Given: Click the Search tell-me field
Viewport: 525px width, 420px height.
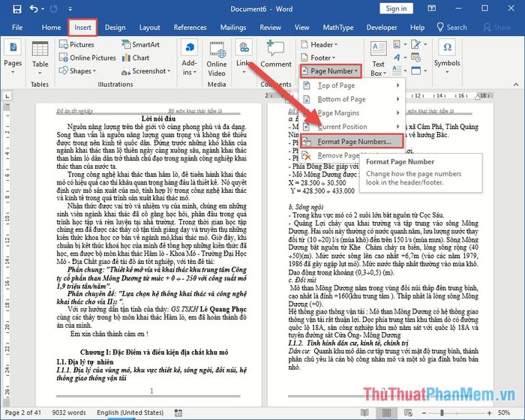Looking at the screenshot, I should [451, 28].
